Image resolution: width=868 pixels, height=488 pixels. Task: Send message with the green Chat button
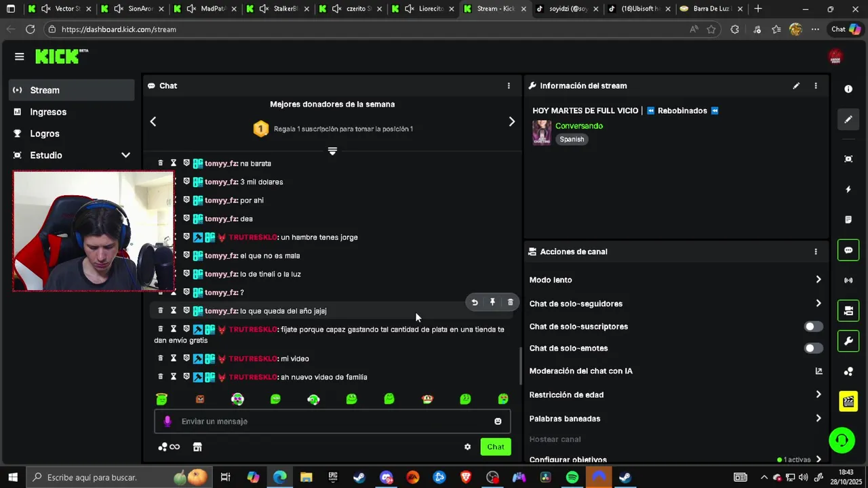496,447
